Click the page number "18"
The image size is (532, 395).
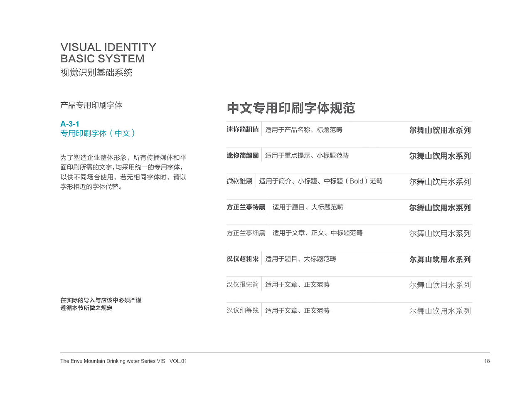(487, 361)
